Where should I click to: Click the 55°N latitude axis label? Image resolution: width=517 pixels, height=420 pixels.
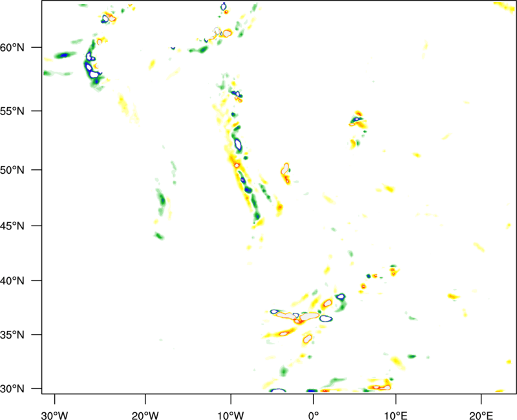12,111
